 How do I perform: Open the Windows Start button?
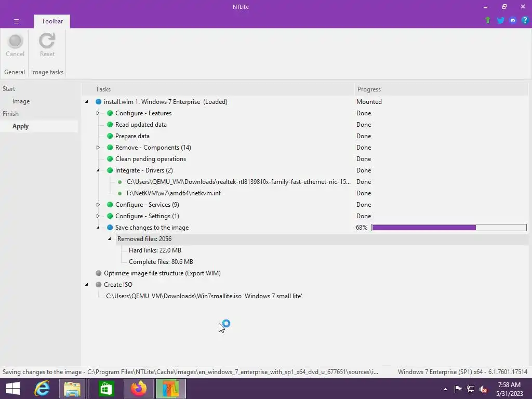pyautogui.click(x=13, y=389)
